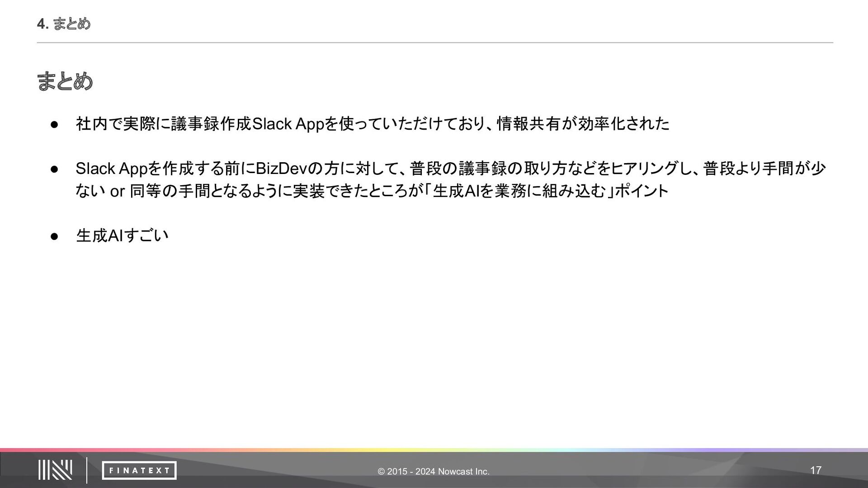Click the second bullet point marker
The width and height of the screenshot is (868, 488).
coord(54,169)
